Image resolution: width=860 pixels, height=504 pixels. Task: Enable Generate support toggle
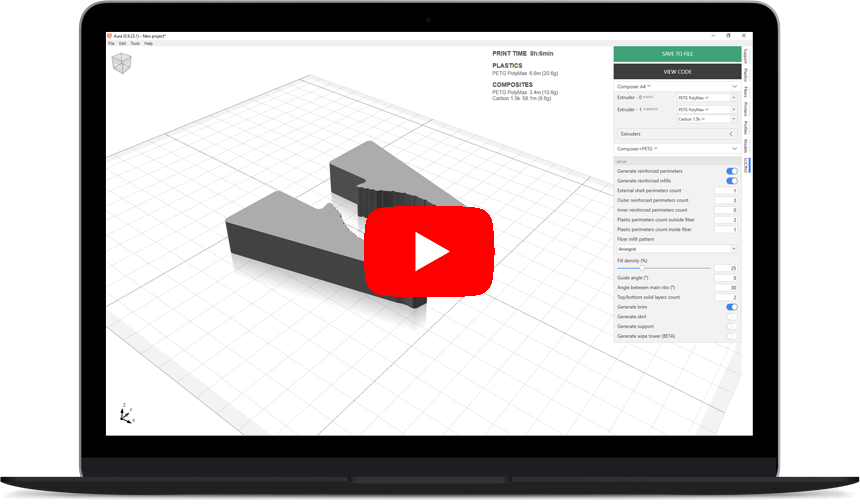731,326
